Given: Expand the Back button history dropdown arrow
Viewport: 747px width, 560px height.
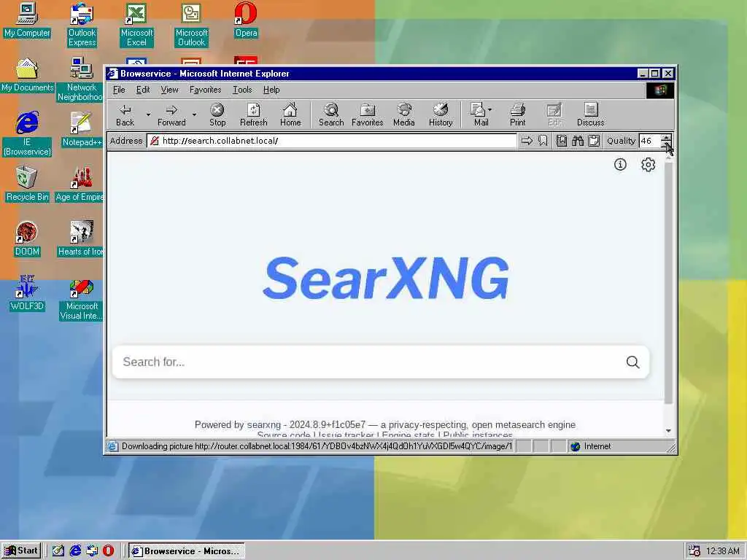Looking at the screenshot, I should (x=148, y=114).
